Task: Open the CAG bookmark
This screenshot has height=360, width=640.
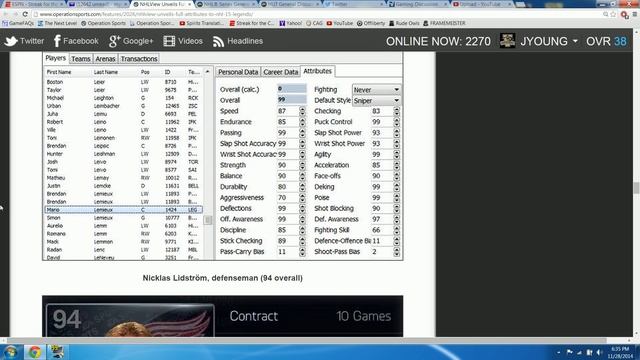Action: click(314, 23)
